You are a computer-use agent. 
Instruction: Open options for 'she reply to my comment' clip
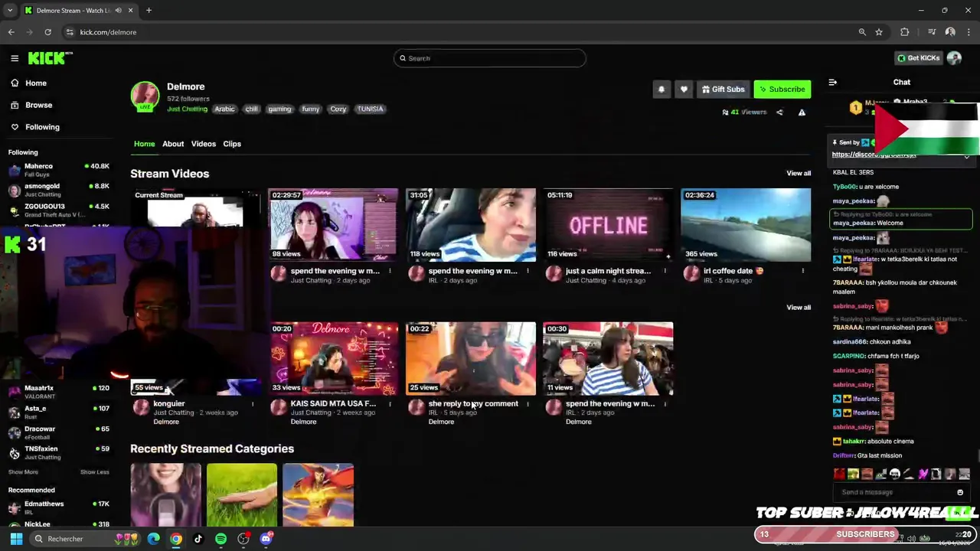(x=528, y=404)
